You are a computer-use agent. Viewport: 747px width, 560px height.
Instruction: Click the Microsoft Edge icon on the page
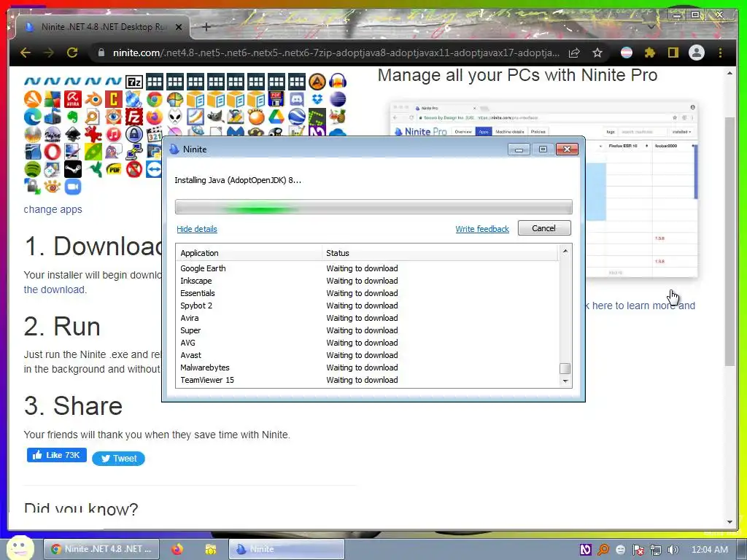(x=33, y=117)
